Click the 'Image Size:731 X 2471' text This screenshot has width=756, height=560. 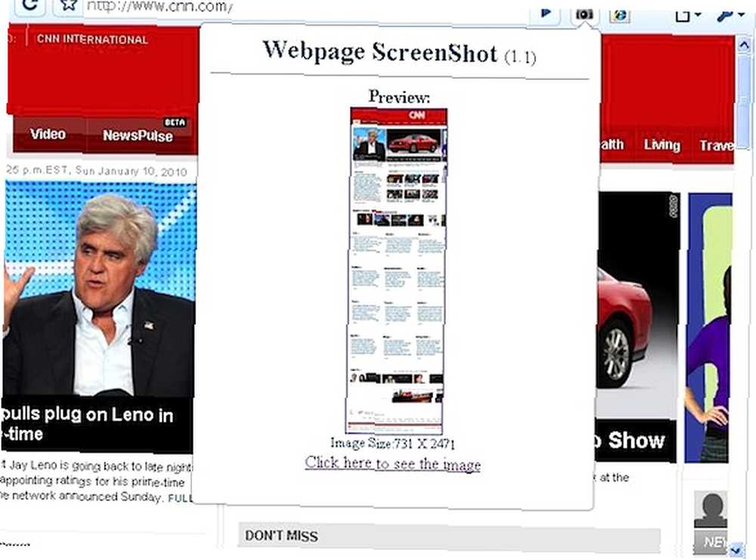coord(392,443)
